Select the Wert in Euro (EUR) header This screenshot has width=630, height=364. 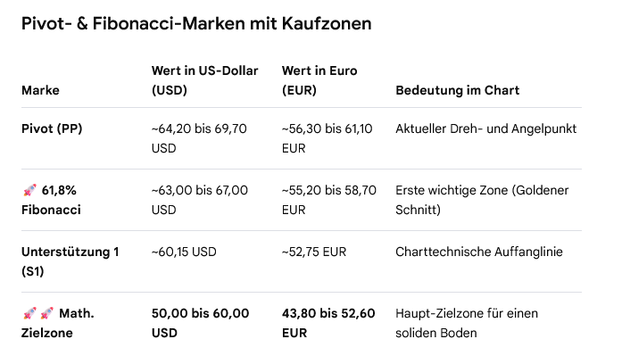coord(319,80)
